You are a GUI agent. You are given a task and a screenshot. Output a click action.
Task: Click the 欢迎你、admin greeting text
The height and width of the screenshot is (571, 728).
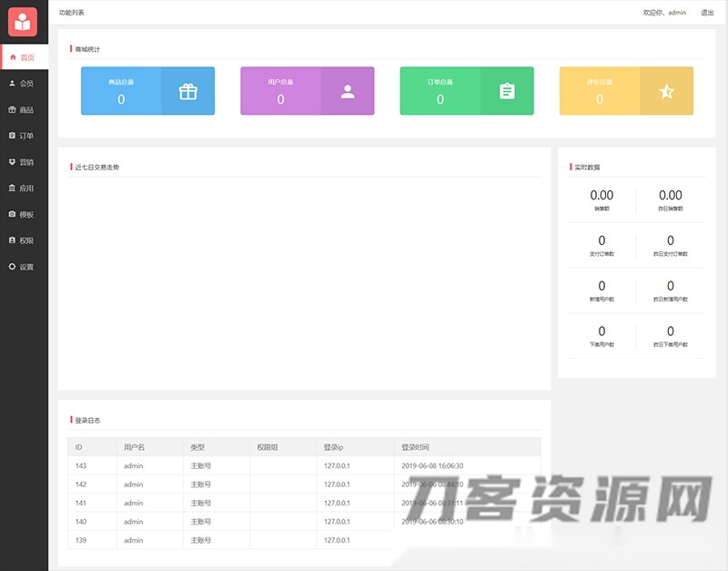664,14
